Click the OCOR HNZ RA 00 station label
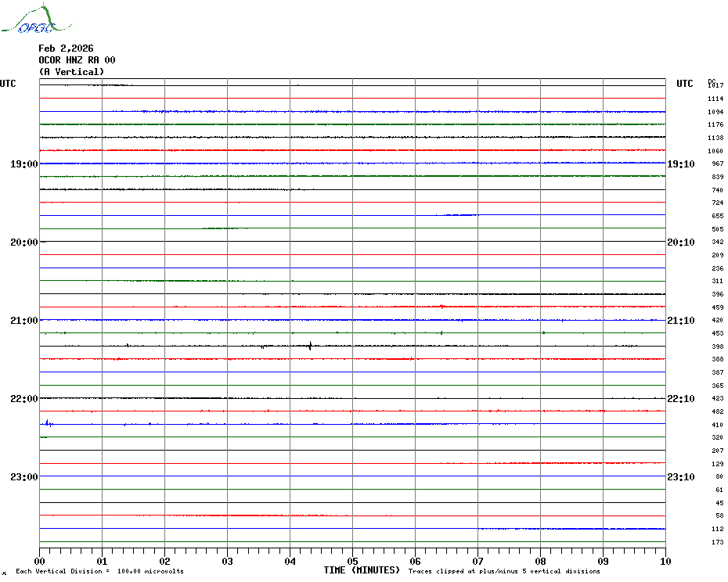 (77, 60)
